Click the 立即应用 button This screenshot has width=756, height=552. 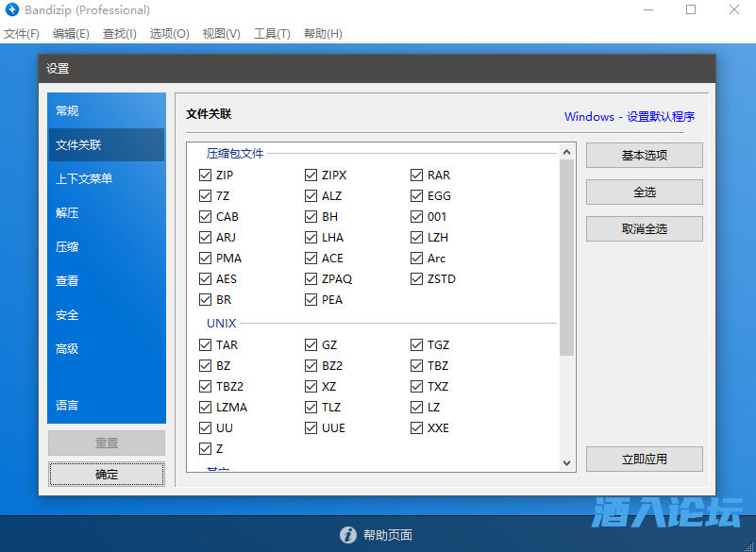(644, 460)
